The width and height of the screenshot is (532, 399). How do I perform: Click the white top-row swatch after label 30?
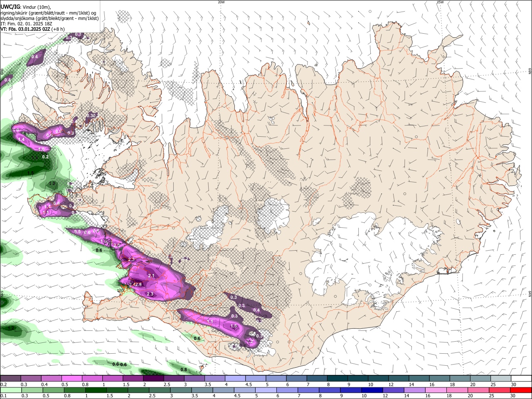[x=521, y=379]
